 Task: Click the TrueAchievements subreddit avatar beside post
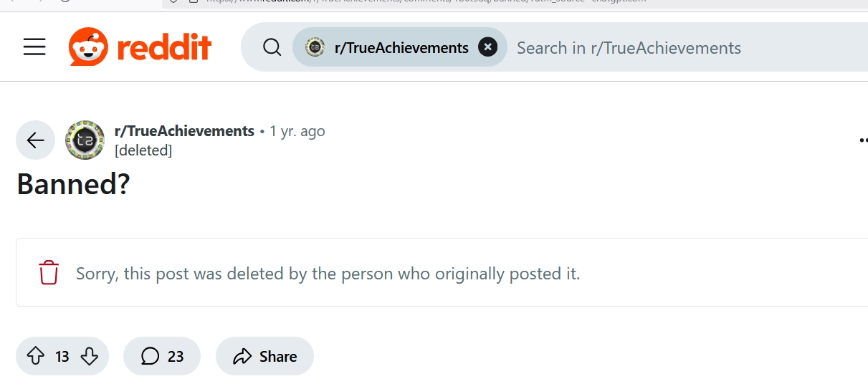pyautogui.click(x=85, y=140)
